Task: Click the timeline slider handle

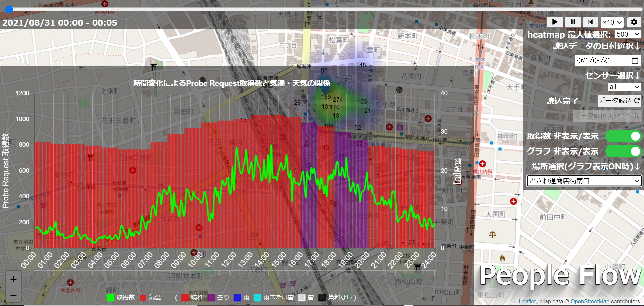Action: click(9, 9)
